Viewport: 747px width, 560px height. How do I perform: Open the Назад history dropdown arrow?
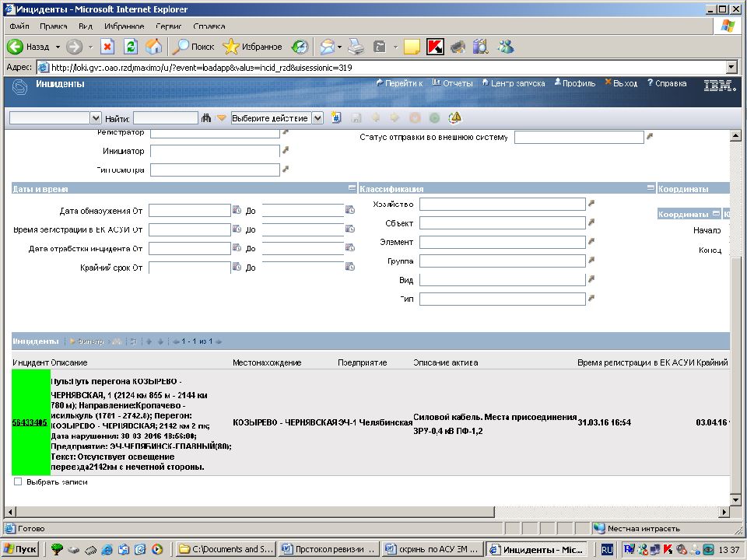[x=58, y=47]
